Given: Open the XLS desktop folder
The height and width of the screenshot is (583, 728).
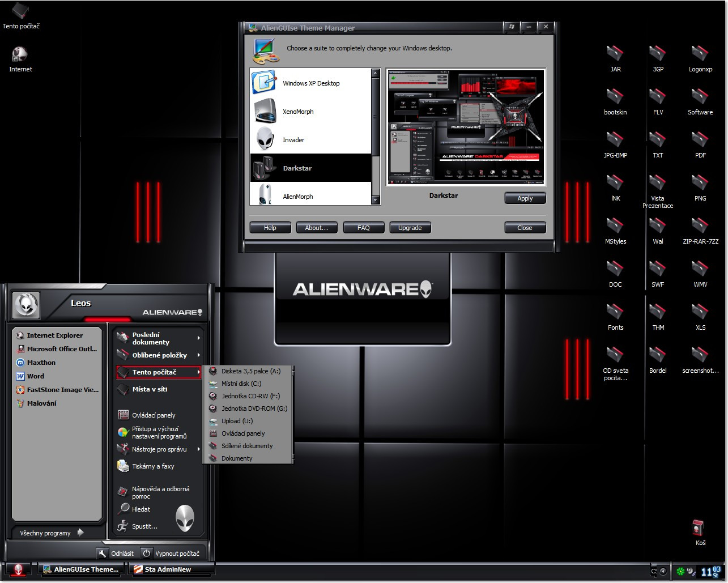Looking at the screenshot, I should click(x=700, y=317).
